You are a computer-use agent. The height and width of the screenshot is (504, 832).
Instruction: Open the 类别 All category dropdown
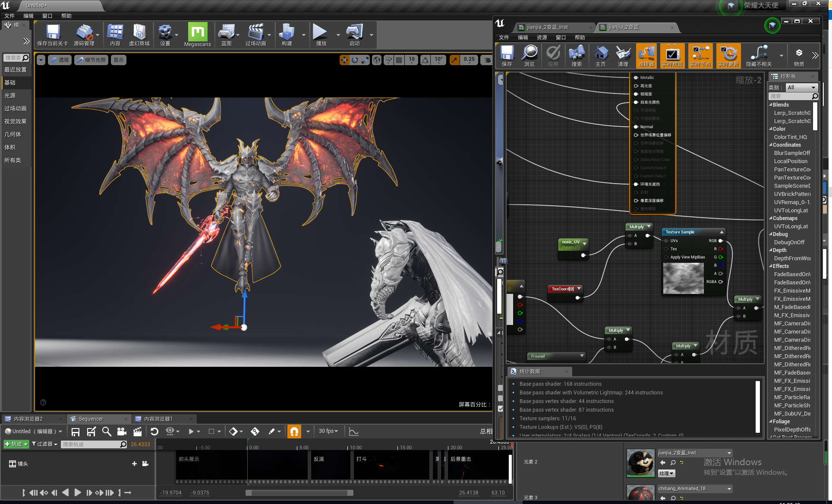[801, 88]
